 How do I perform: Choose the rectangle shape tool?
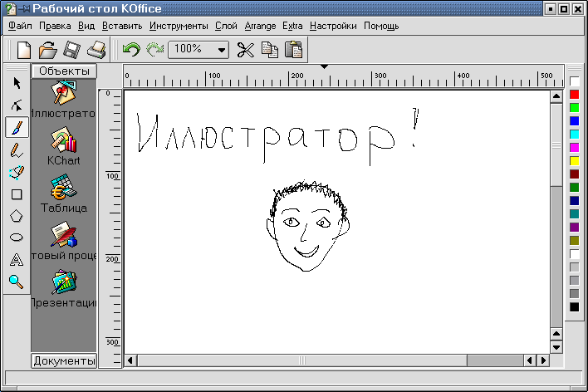(17, 194)
